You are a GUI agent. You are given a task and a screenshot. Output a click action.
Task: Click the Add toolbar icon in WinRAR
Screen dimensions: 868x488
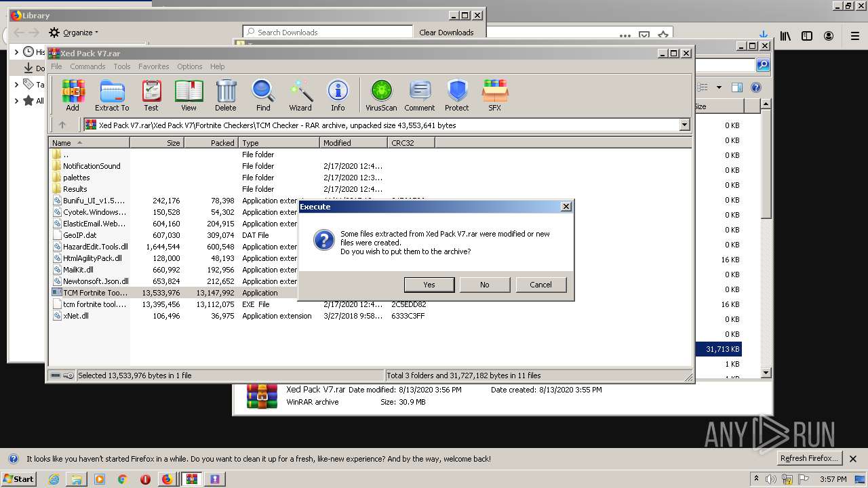pos(73,95)
